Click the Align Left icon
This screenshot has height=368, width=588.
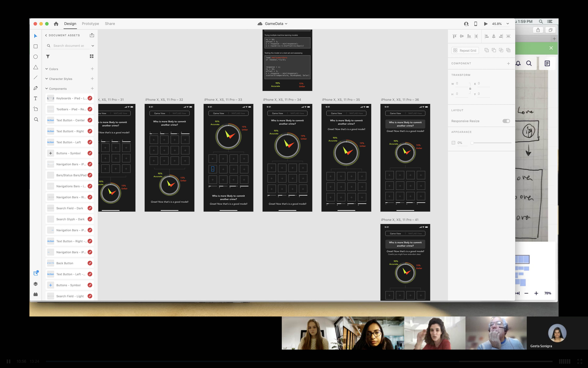coord(487,36)
